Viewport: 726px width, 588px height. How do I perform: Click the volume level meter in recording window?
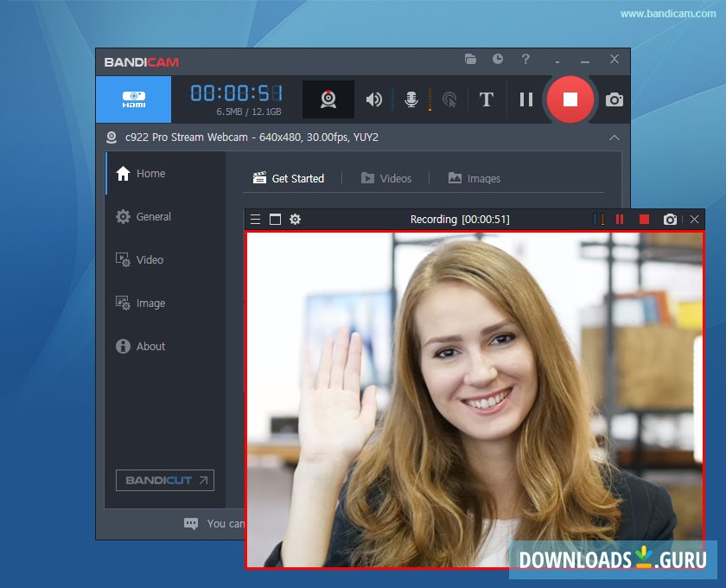coord(598,220)
